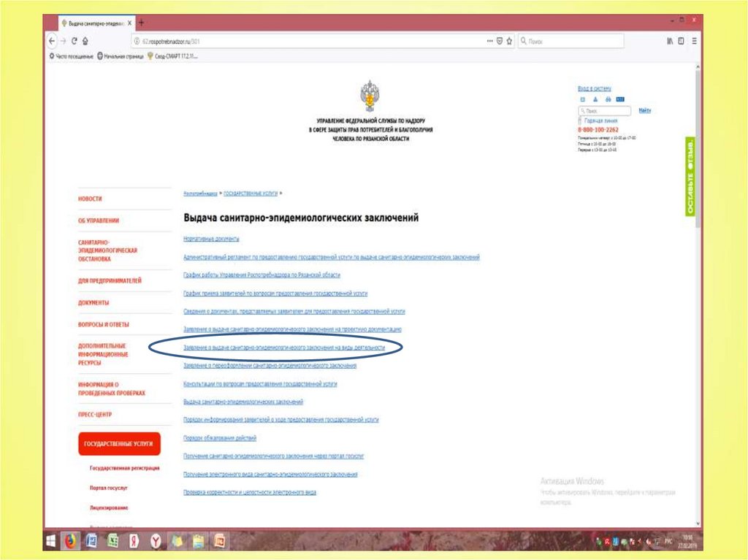Open a new tab with plus button

[140, 23]
